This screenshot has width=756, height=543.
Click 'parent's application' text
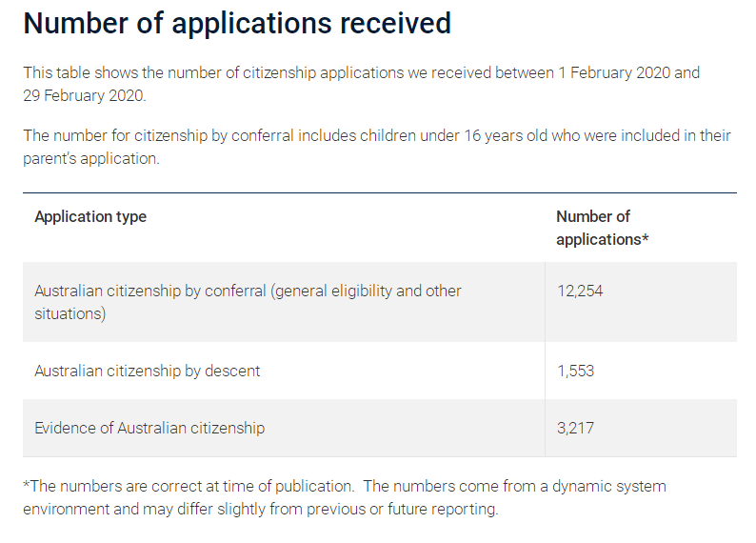click(x=90, y=158)
